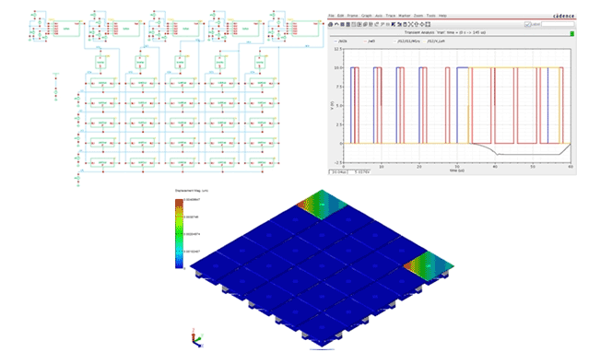Click the 5.0176V voltage readout field
Image resolution: width=612 pixels, height=364 pixels.
359,171
